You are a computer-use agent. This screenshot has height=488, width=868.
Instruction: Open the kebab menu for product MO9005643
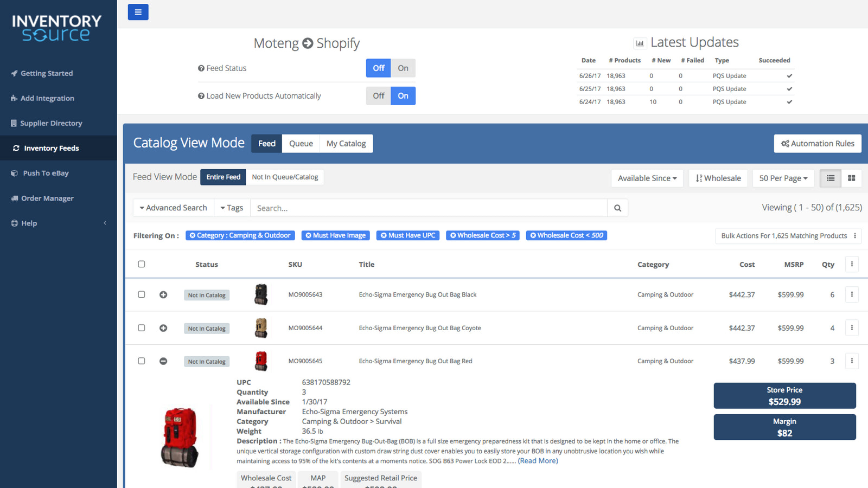coord(852,294)
